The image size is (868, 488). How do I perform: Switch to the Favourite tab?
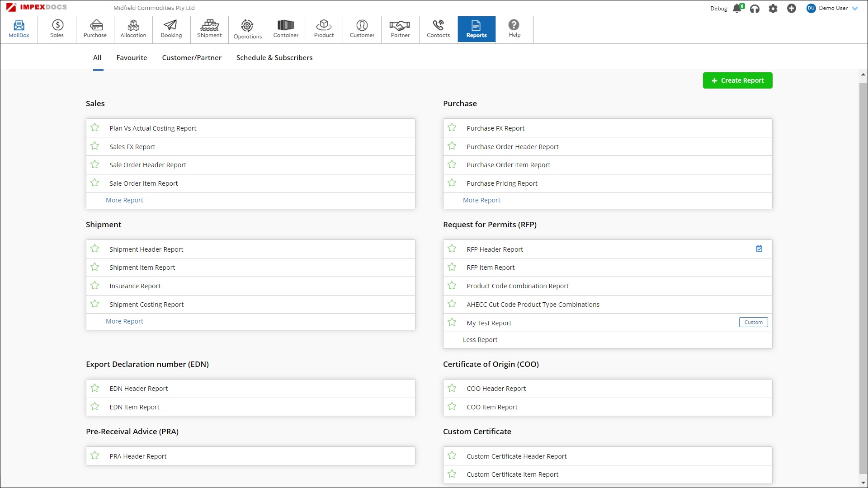pyautogui.click(x=132, y=58)
